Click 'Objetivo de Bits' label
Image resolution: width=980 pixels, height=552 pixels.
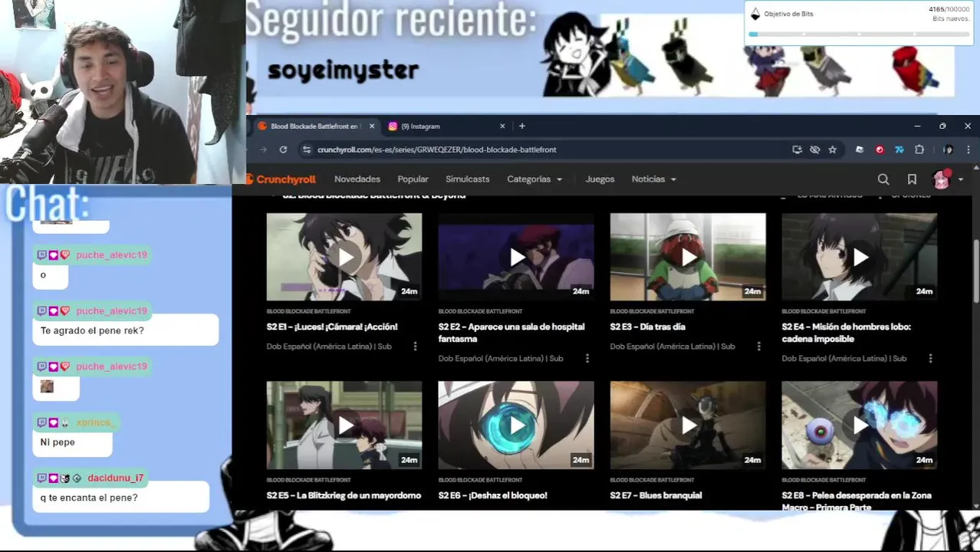tap(788, 14)
